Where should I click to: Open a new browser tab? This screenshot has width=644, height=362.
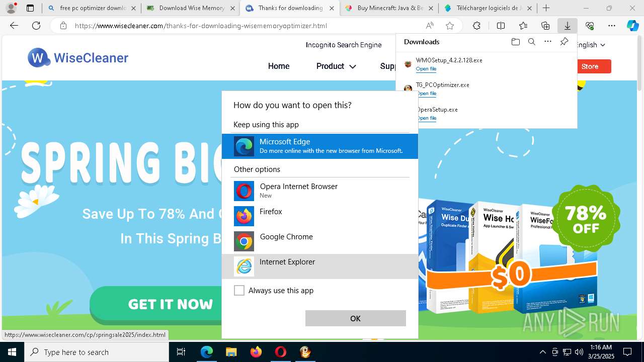[546, 8]
